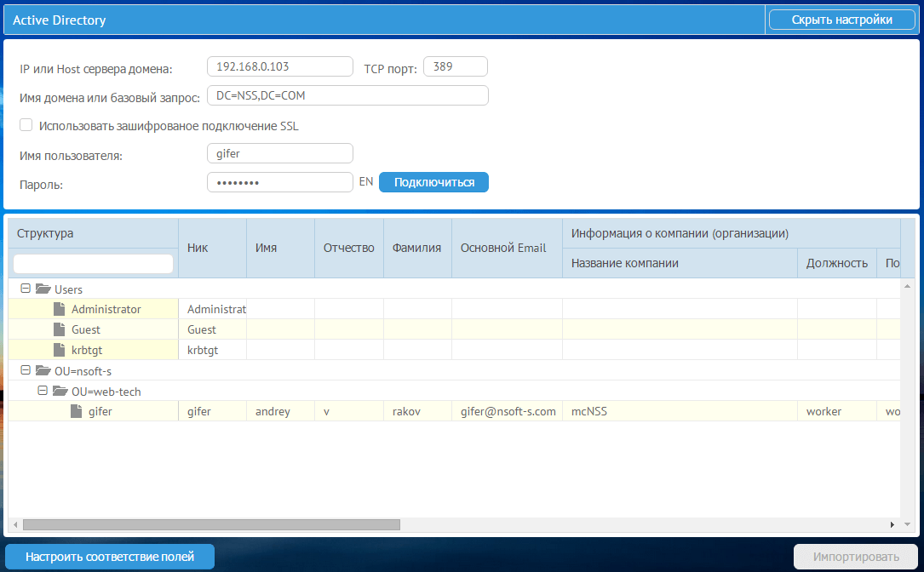
Task: Click the krbtgt user file icon
Action: pos(59,350)
